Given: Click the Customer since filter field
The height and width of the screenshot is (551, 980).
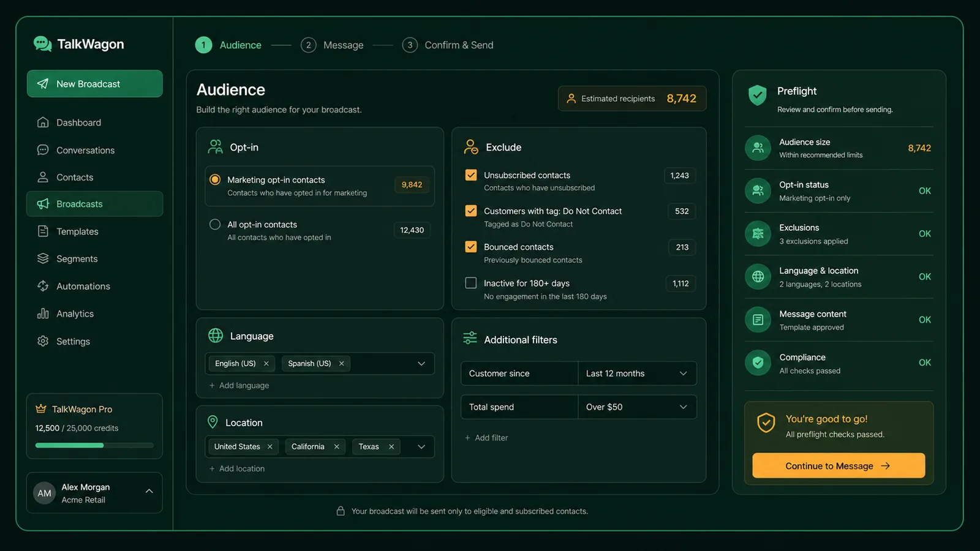Looking at the screenshot, I should [519, 373].
